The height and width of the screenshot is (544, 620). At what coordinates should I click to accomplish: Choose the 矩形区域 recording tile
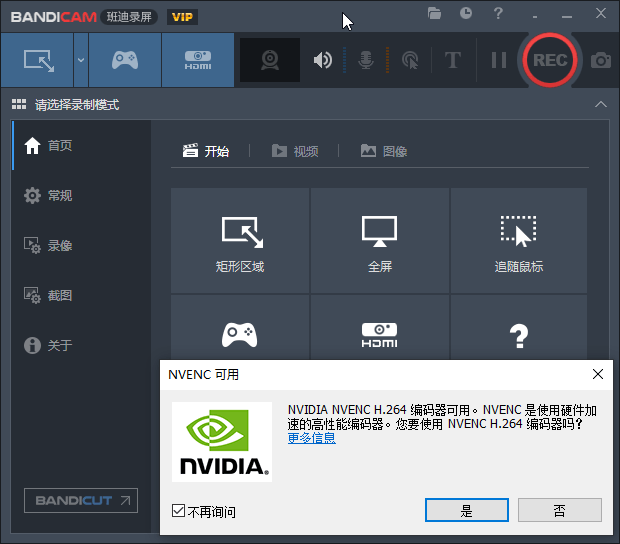pos(240,240)
